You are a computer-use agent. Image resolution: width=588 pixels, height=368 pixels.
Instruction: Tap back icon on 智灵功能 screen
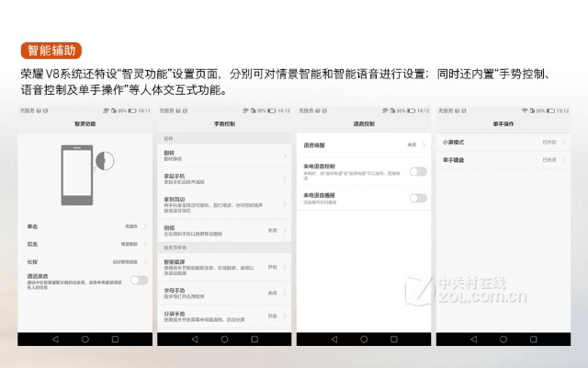click(x=53, y=339)
